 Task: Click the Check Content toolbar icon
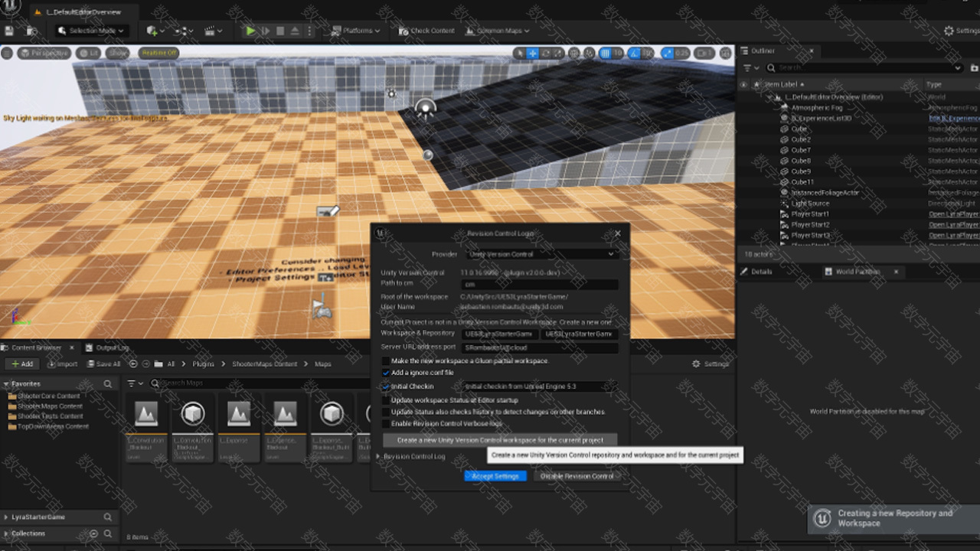pyautogui.click(x=403, y=31)
